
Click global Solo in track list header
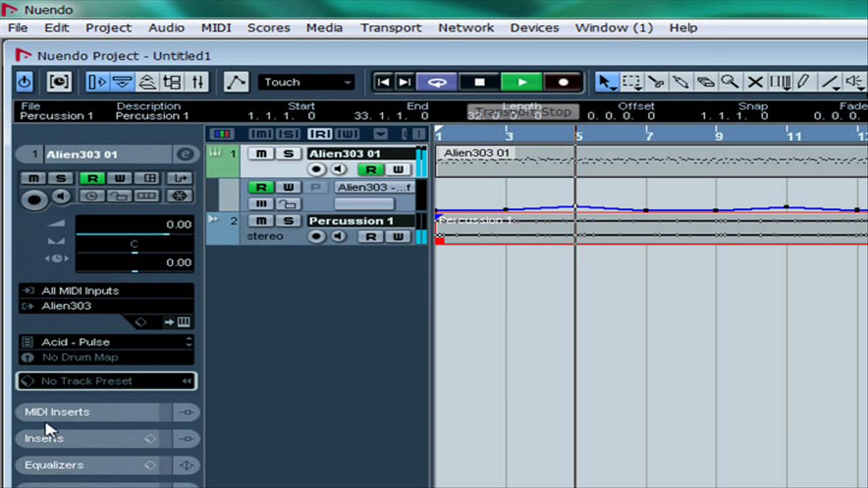coord(289,134)
